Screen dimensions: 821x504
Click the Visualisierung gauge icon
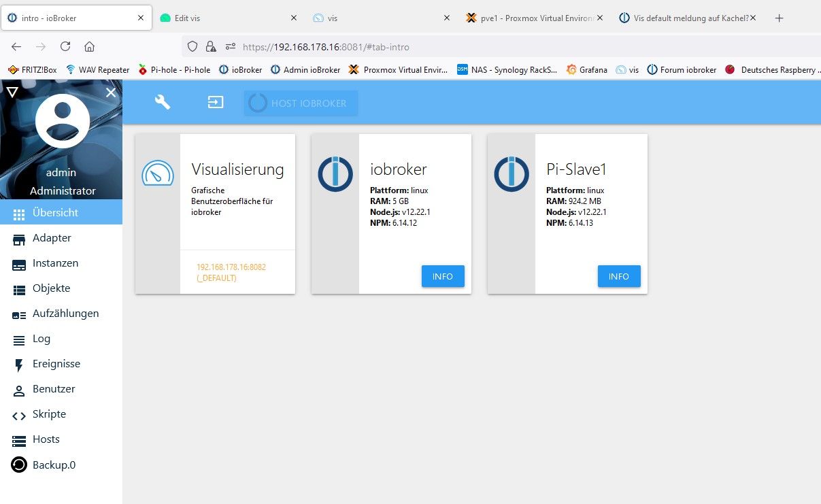(158, 173)
